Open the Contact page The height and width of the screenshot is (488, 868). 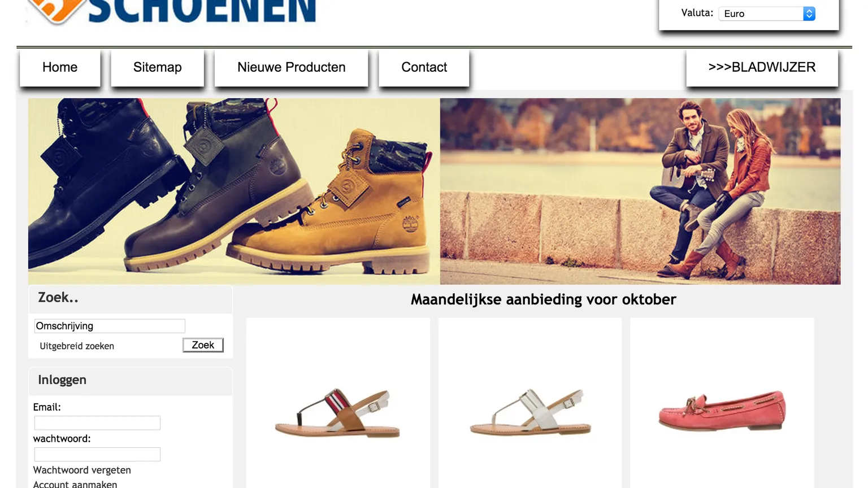tap(424, 67)
